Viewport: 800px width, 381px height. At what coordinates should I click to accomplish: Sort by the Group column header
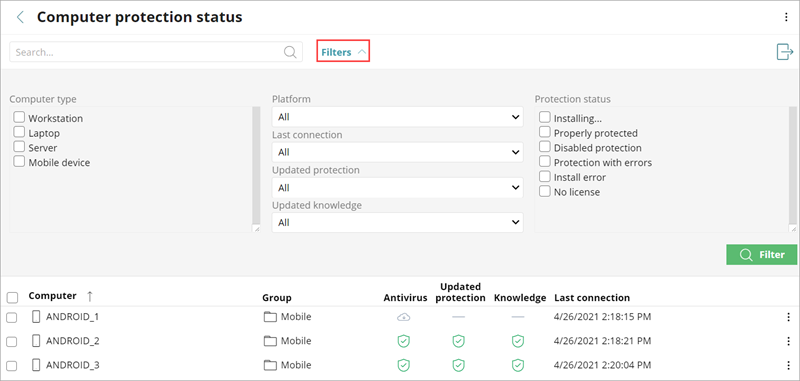pyautogui.click(x=277, y=297)
